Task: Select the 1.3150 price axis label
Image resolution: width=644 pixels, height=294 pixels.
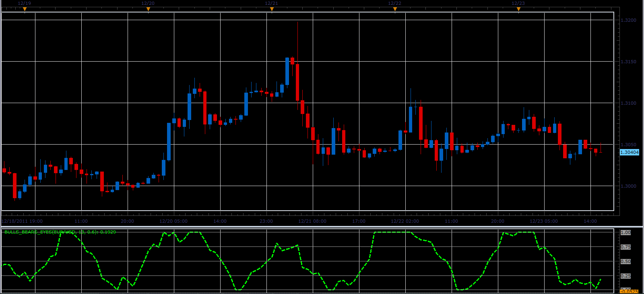Action: (x=629, y=62)
